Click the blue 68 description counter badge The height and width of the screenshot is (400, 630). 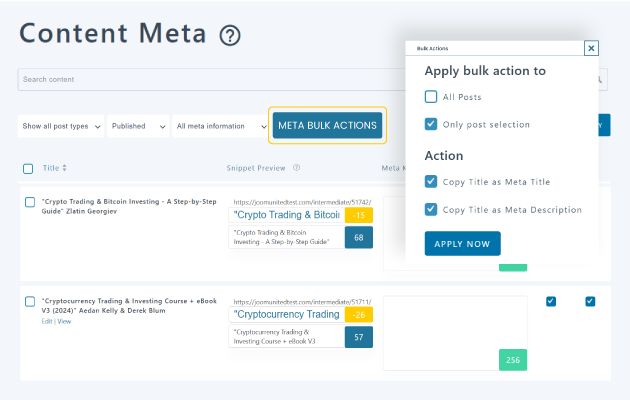pyautogui.click(x=358, y=238)
